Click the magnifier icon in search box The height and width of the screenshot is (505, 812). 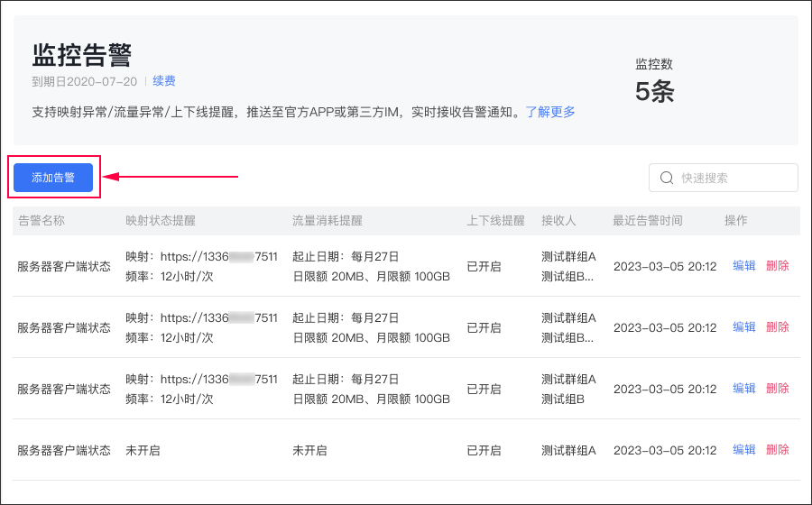point(667,178)
